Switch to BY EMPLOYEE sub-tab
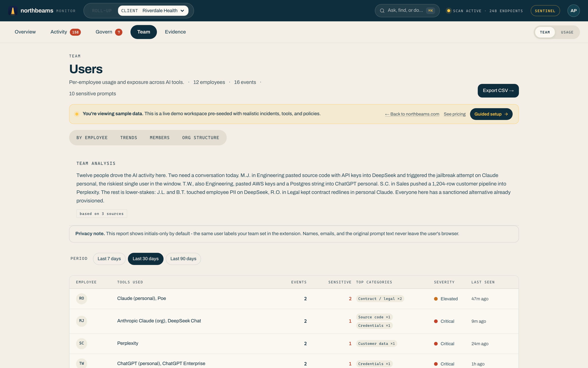Screen dimensions: 588x368 tap(92, 138)
